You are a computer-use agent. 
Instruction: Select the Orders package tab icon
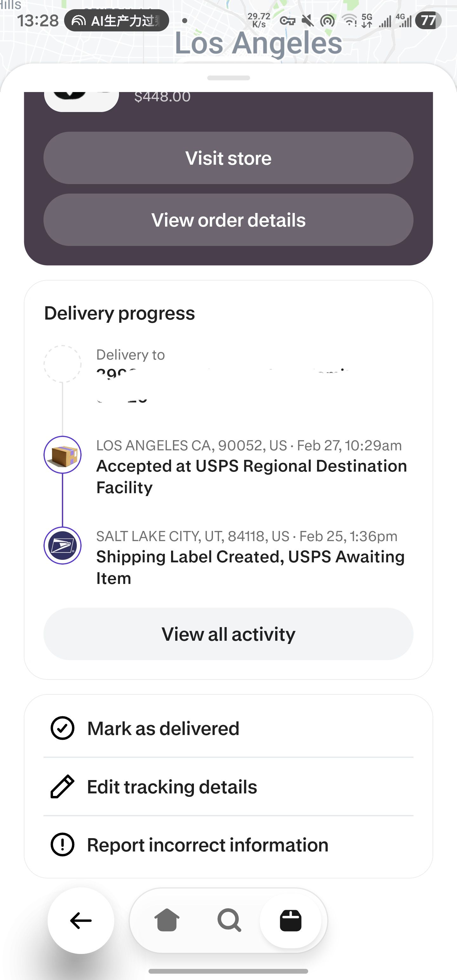tap(291, 920)
